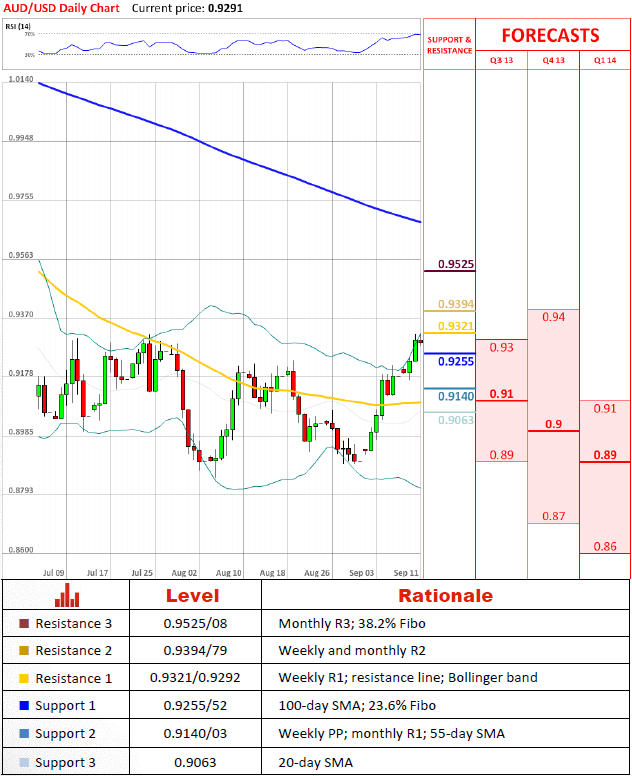Select the Support 2 steel-blue square marker

coord(24,734)
